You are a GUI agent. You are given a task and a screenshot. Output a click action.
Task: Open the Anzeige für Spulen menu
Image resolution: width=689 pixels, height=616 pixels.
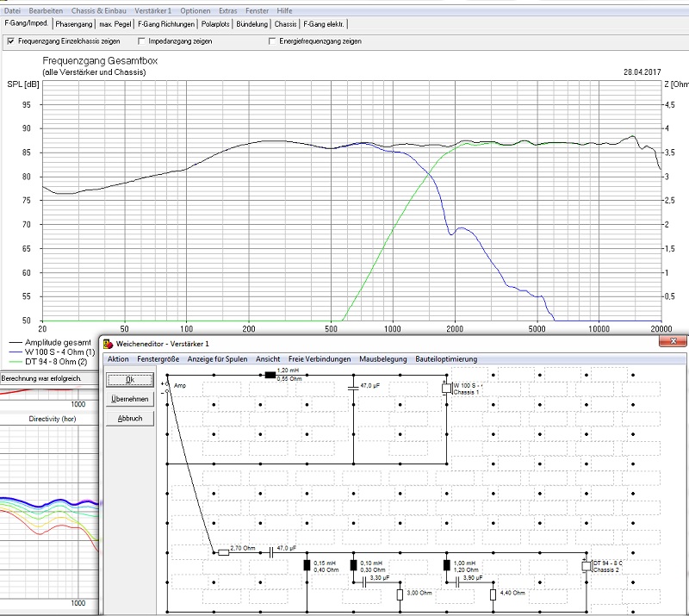(x=217, y=358)
